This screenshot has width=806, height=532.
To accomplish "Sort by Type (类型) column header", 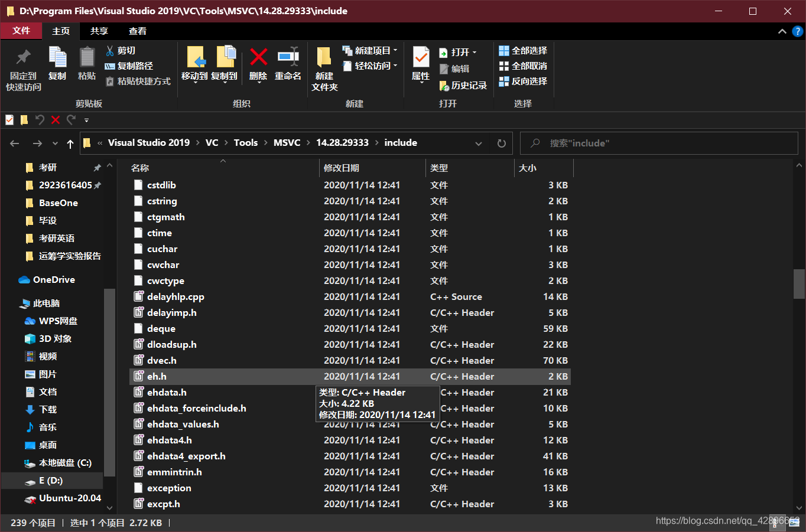I will (470, 168).
